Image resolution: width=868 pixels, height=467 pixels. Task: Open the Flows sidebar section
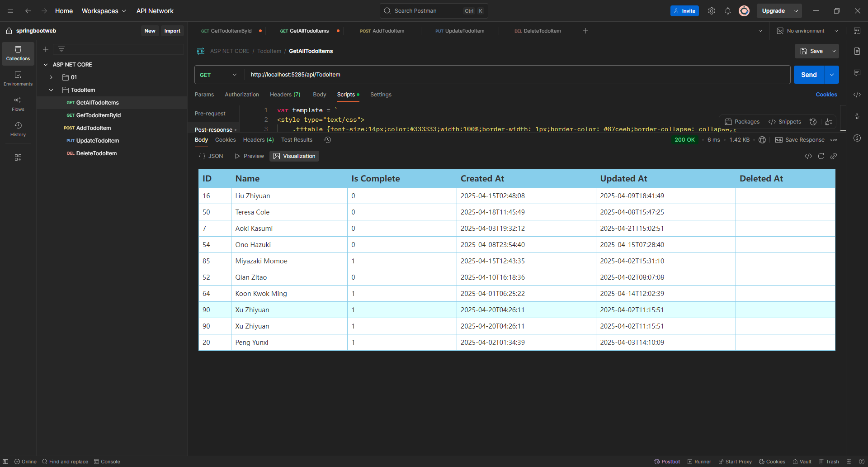click(18, 104)
